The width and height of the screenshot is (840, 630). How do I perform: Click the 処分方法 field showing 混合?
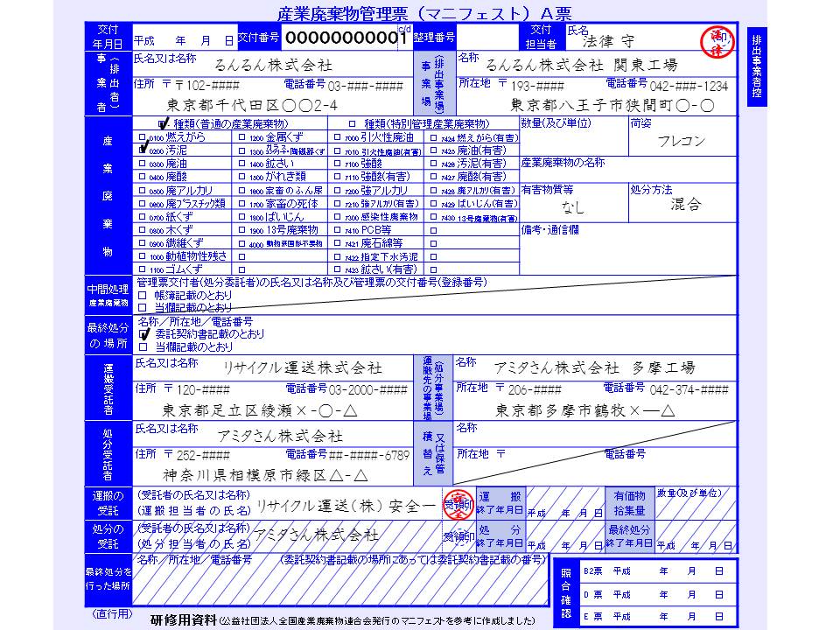pyautogui.click(x=683, y=203)
